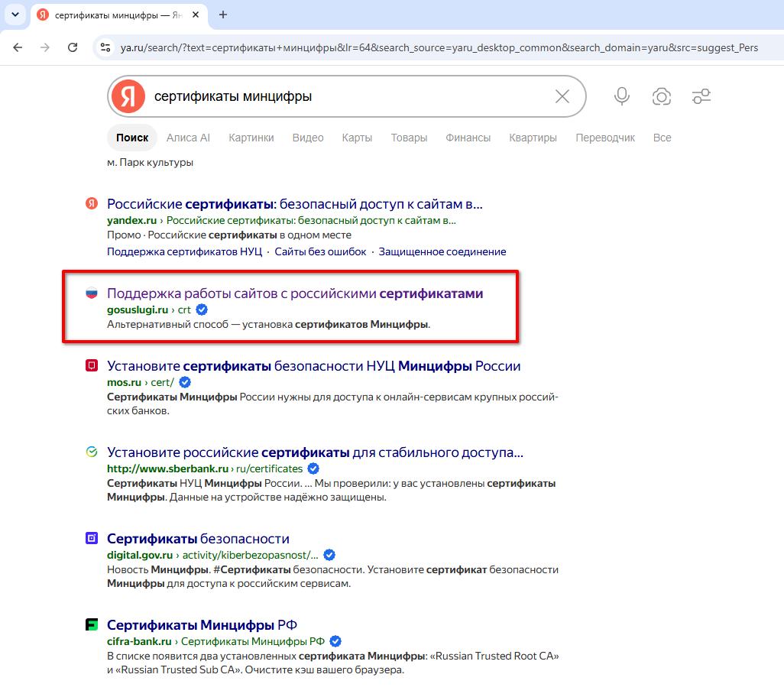The image size is (784, 697).
Task: Select the Поиск tab
Action: click(132, 138)
